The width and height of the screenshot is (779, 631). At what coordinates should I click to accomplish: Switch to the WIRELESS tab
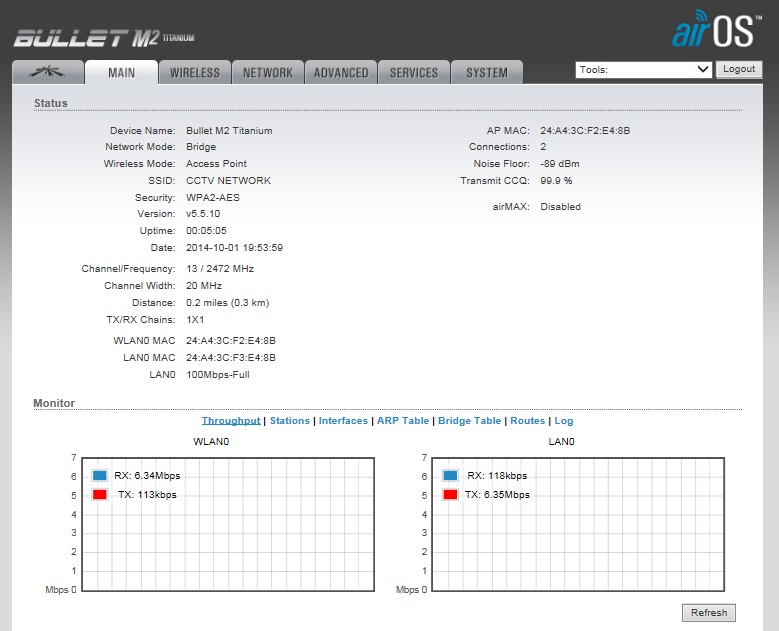pyautogui.click(x=195, y=73)
